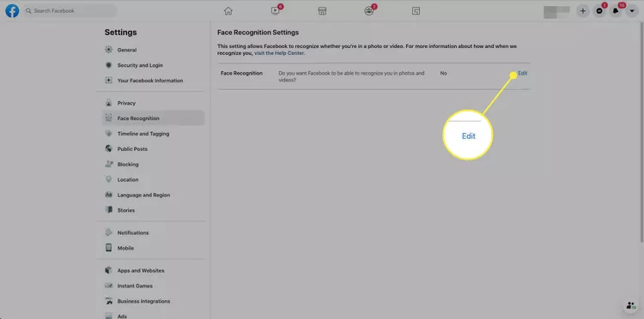Open Location settings
Screen dimensions: 644x319
(128, 179)
